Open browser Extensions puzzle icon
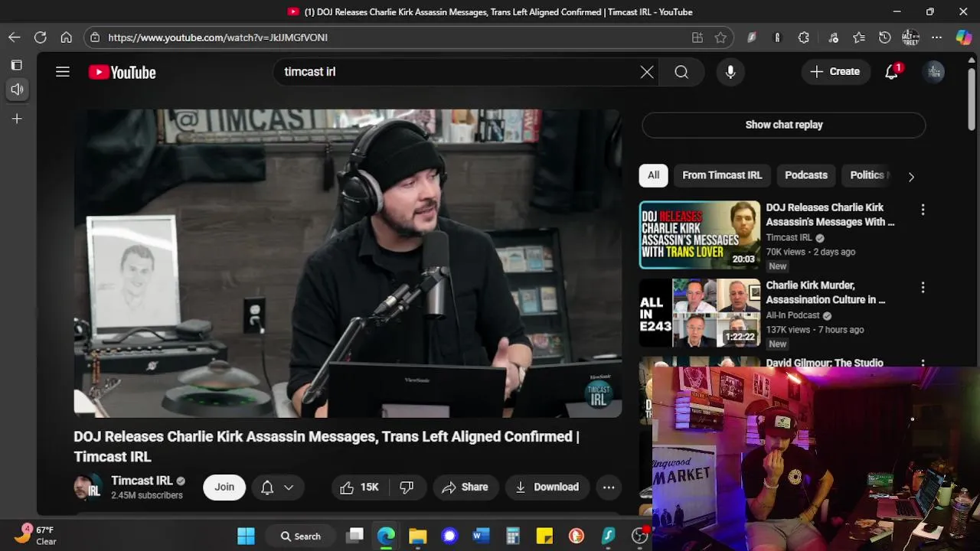The image size is (980, 551). [804, 37]
